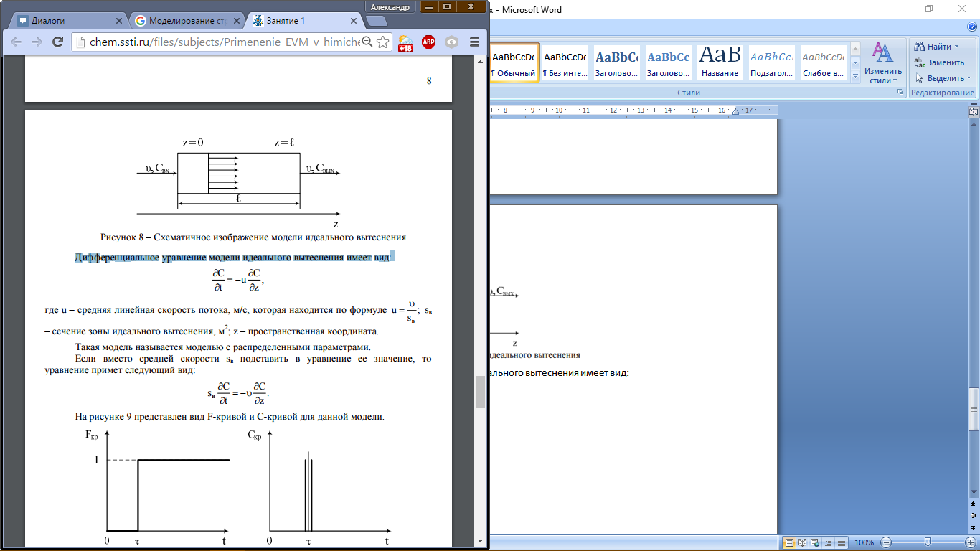Go to previous page browse button
This screenshot has height=551, width=980.
click(974, 505)
